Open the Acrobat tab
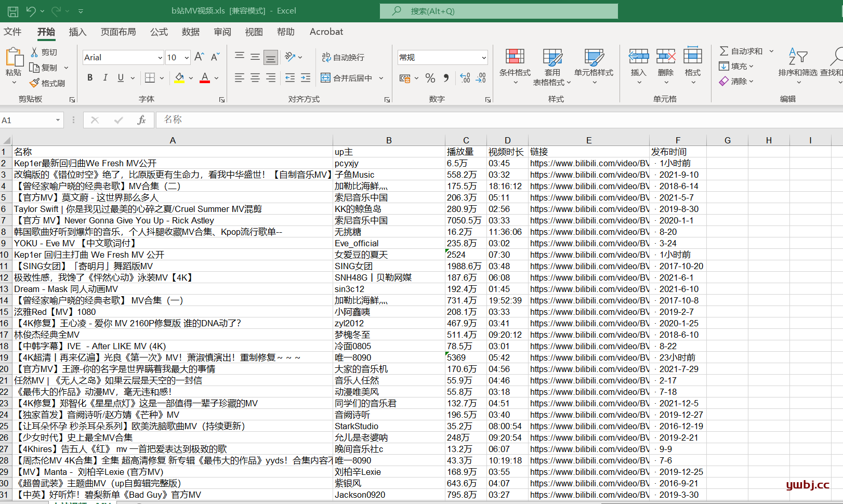 pyautogui.click(x=326, y=32)
